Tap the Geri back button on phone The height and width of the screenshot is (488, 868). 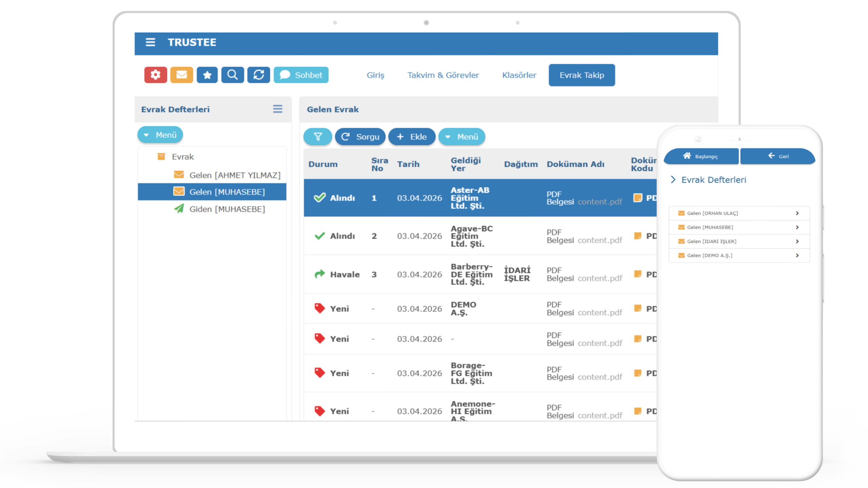tap(778, 156)
